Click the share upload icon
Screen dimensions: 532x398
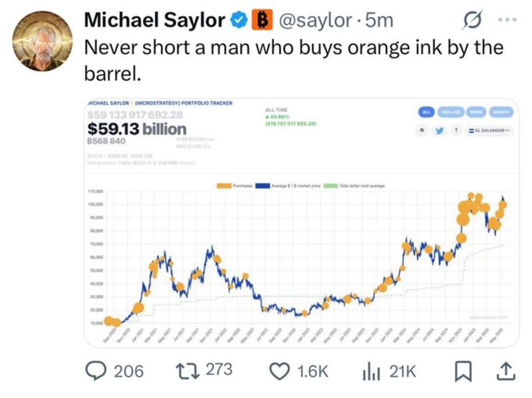coord(505,371)
